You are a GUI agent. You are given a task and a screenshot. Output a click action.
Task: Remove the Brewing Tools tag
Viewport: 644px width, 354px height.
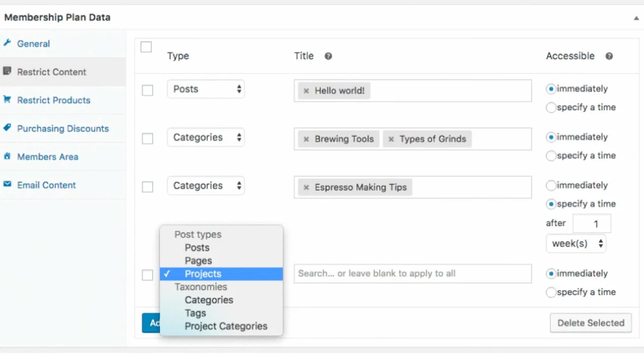(x=306, y=139)
